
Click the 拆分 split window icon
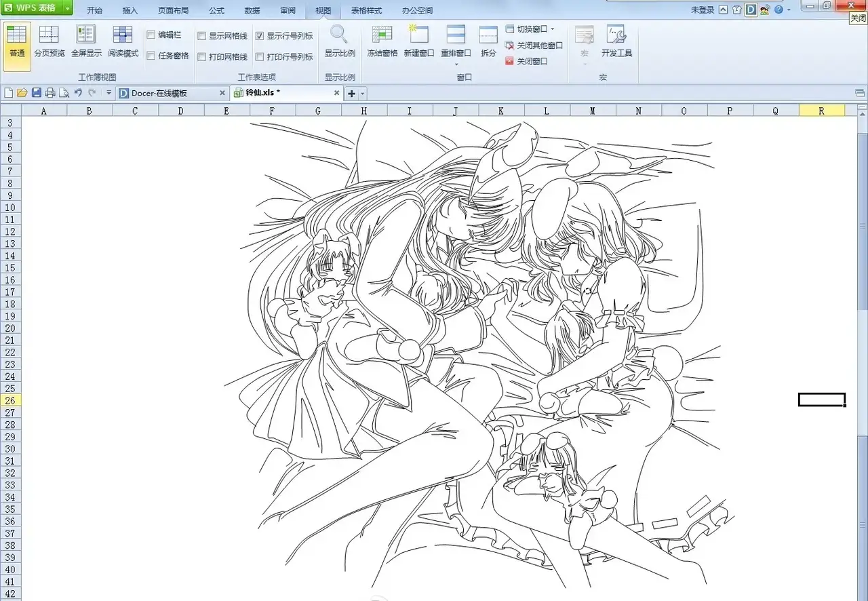488,35
